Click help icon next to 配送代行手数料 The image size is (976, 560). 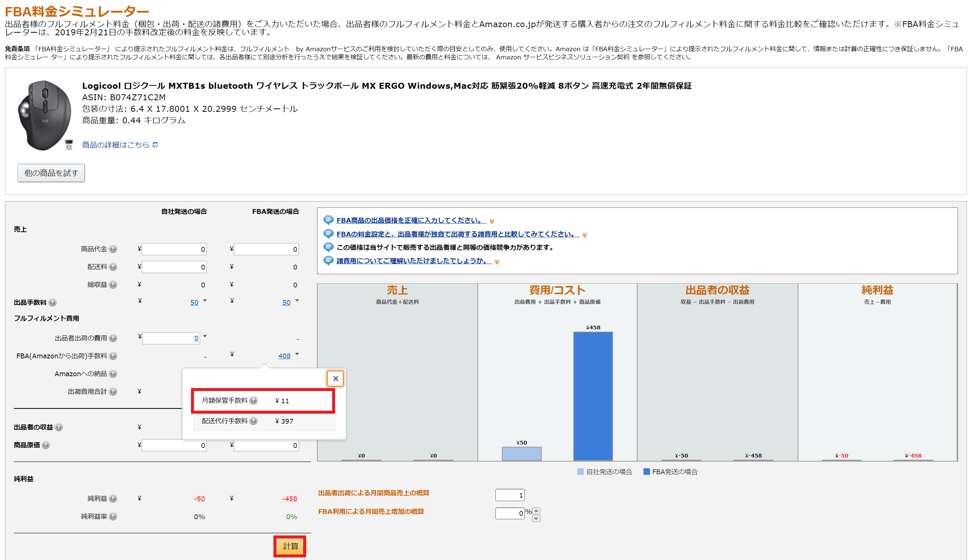point(253,421)
